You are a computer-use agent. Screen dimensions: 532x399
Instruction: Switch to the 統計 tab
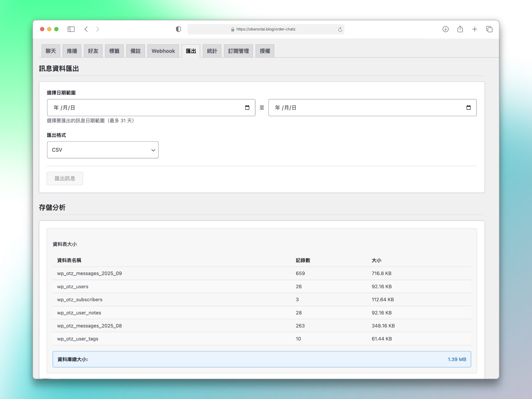(212, 51)
